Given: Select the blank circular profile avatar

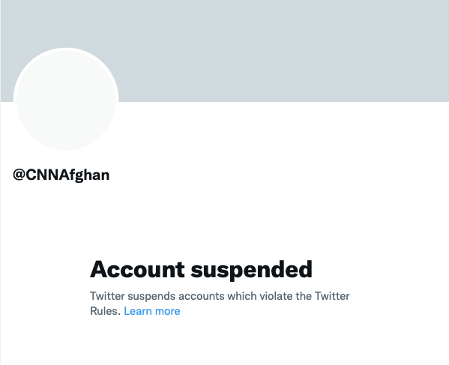Looking at the screenshot, I should 66,99.
